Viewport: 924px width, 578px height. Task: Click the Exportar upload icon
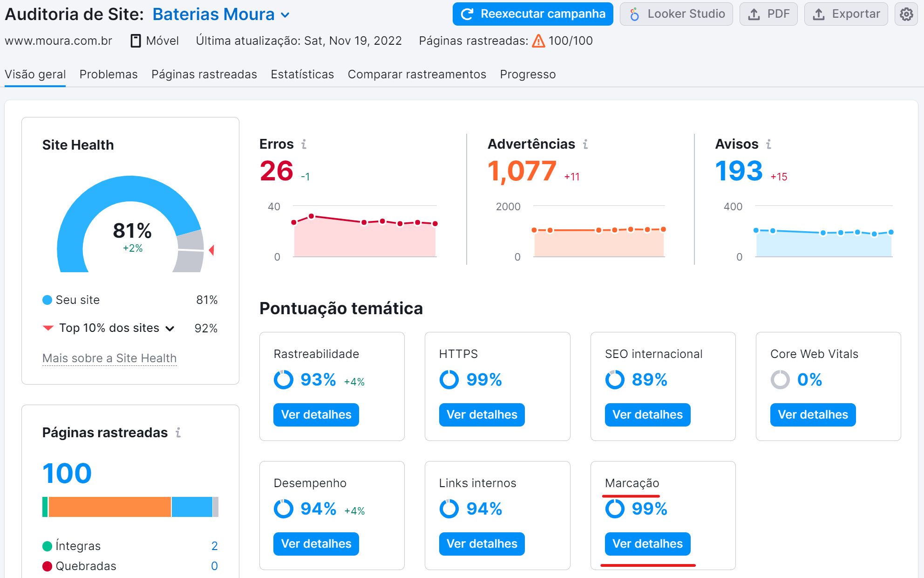[x=818, y=14]
